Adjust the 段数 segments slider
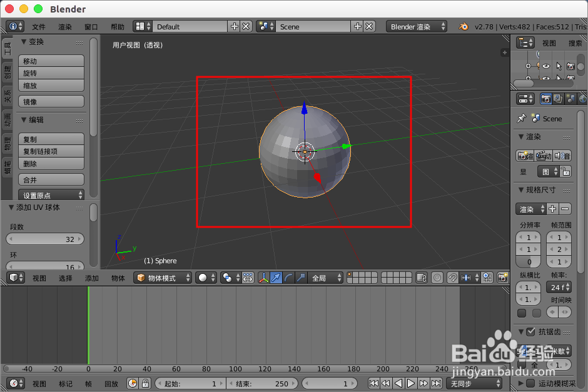This screenshot has width=588, height=392. (44, 239)
